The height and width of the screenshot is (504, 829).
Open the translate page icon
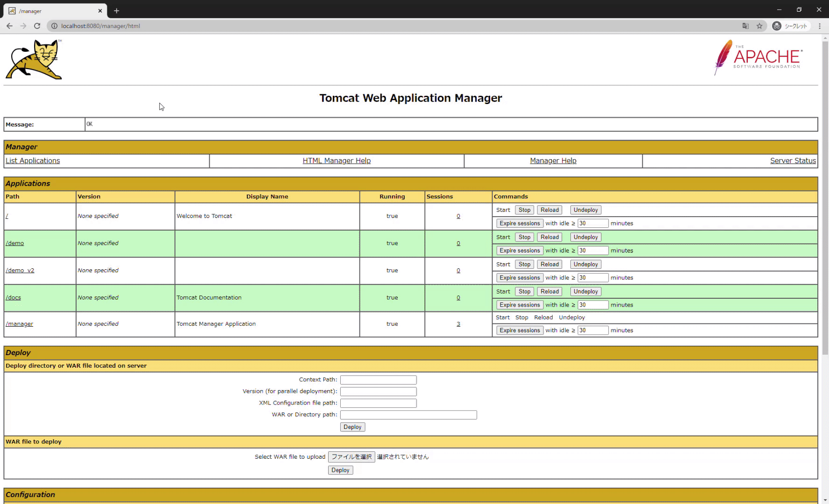pos(745,26)
